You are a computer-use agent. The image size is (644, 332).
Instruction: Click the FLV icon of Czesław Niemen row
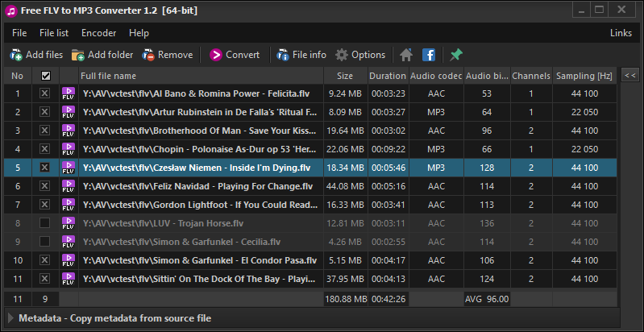pyautogui.click(x=69, y=168)
